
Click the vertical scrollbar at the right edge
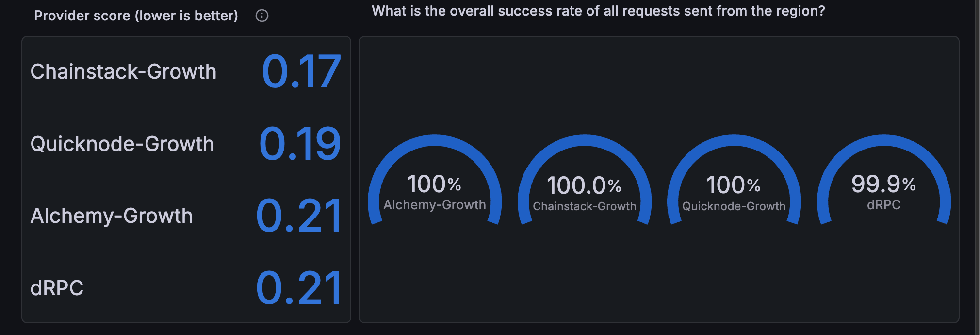click(x=977, y=167)
